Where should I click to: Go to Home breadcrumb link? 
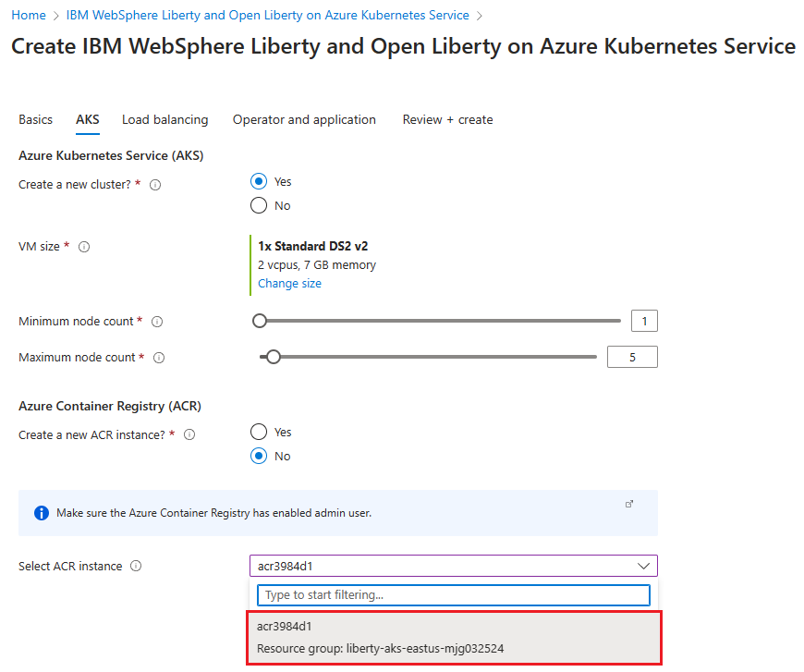[x=28, y=16]
